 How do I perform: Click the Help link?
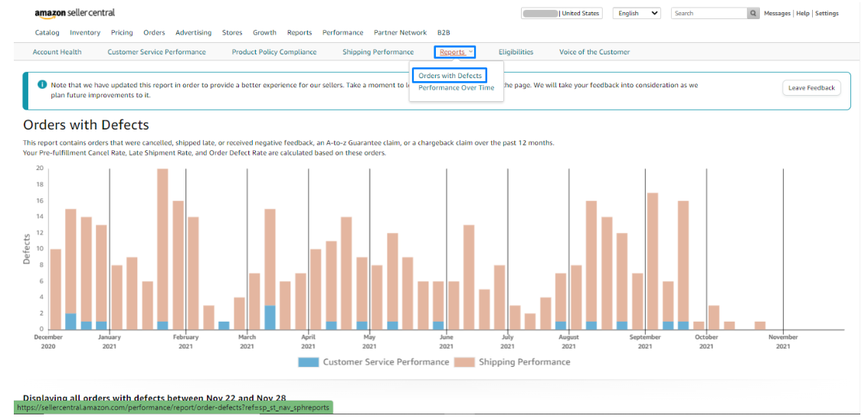pyautogui.click(x=802, y=14)
